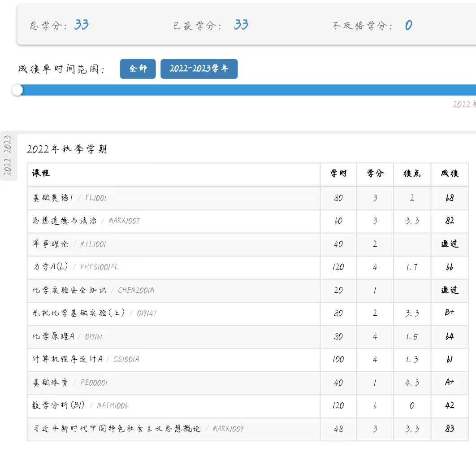This screenshot has width=476, height=470.
Task: Click the 学时 column header
Action: (x=338, y=173)
